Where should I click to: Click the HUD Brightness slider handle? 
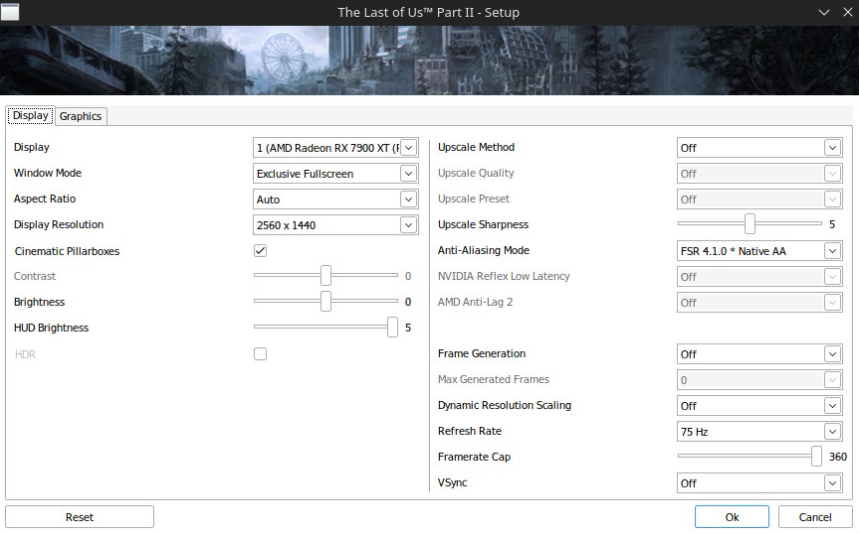tap(392, 327)
